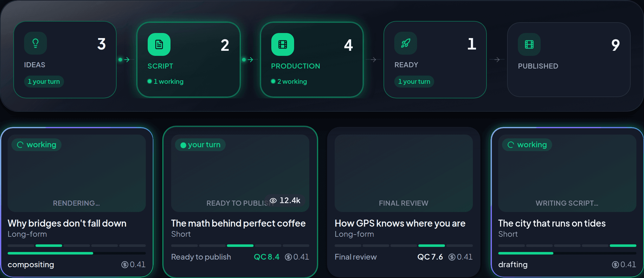Click the 'drafting' status text
The height and width of the screenshot is (278, 644).
coord(513,265)
